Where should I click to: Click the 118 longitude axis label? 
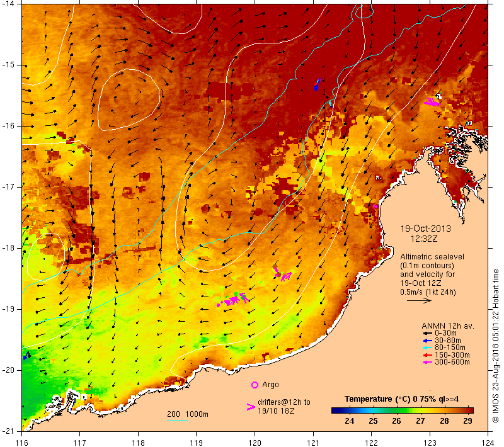pyautogui.click(x=138, y=443)
